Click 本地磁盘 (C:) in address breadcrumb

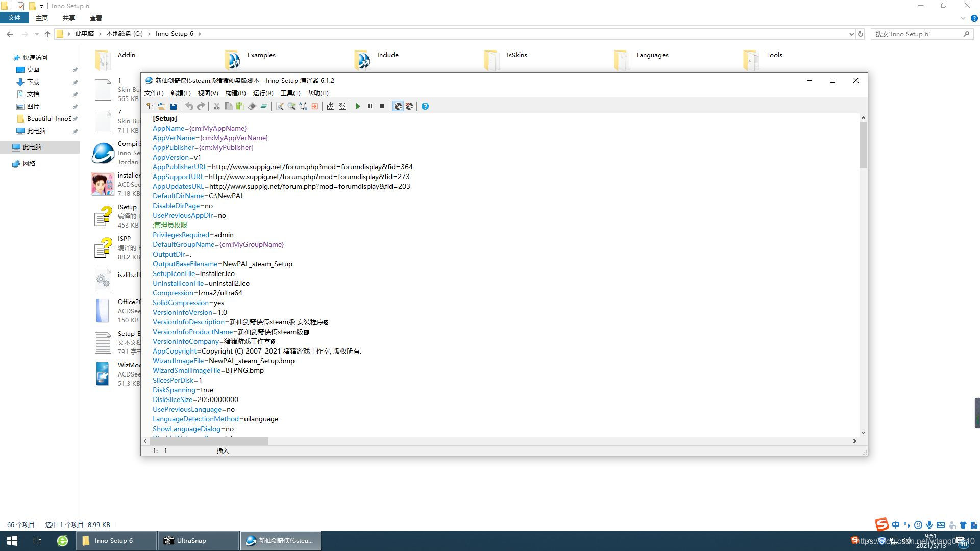[125, 34]
